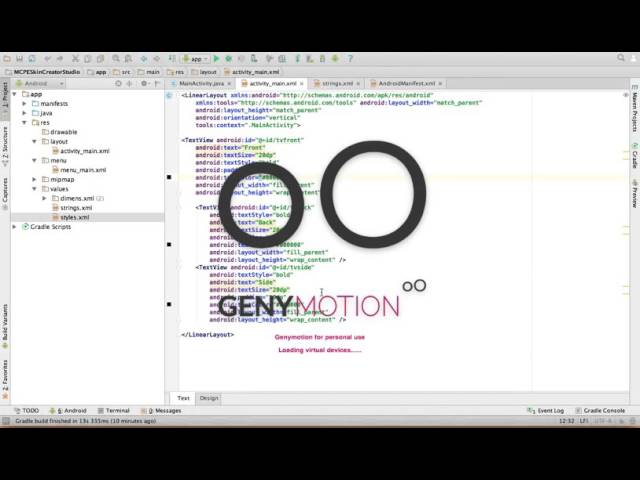Click the Search Everywhere magnifier icon
Image resolution: width=640 pixels, height=480 pixels.
coord(621,58)
